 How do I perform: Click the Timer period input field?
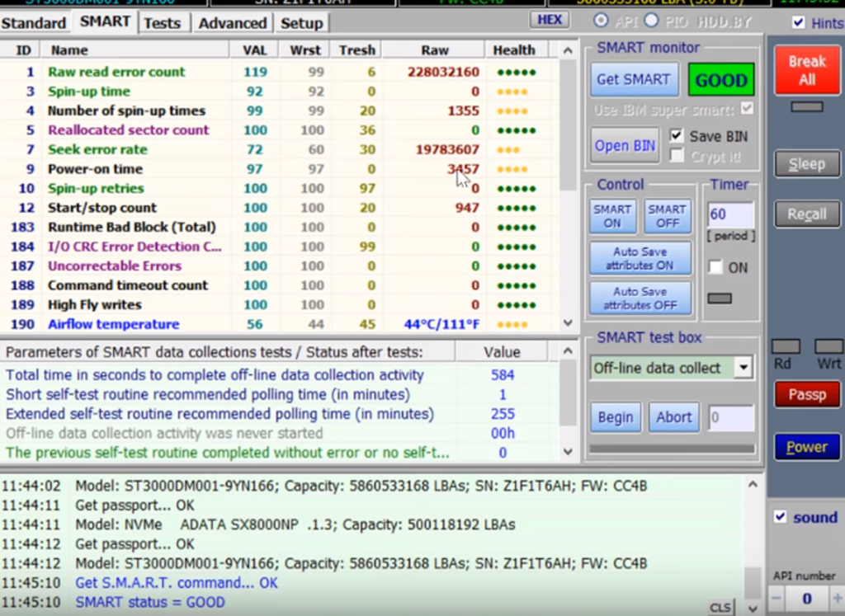[730, 214]
